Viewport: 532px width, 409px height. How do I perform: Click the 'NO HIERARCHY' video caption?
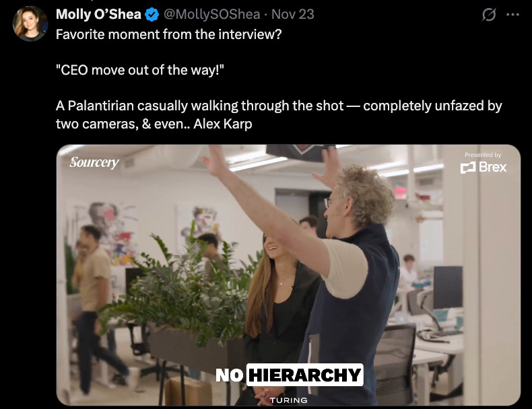point(289,375)
